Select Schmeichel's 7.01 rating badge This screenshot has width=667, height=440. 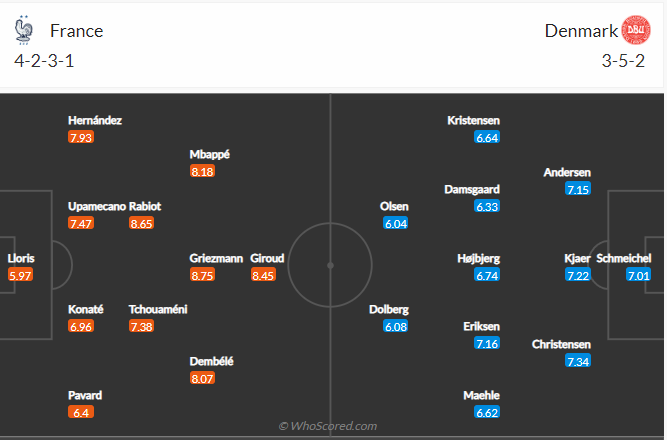point(638,275)
